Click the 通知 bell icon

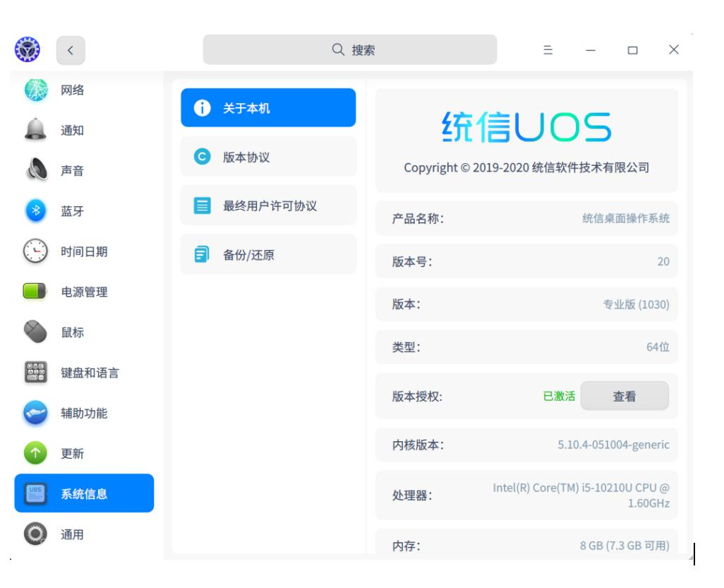click(x=35, y=130)
